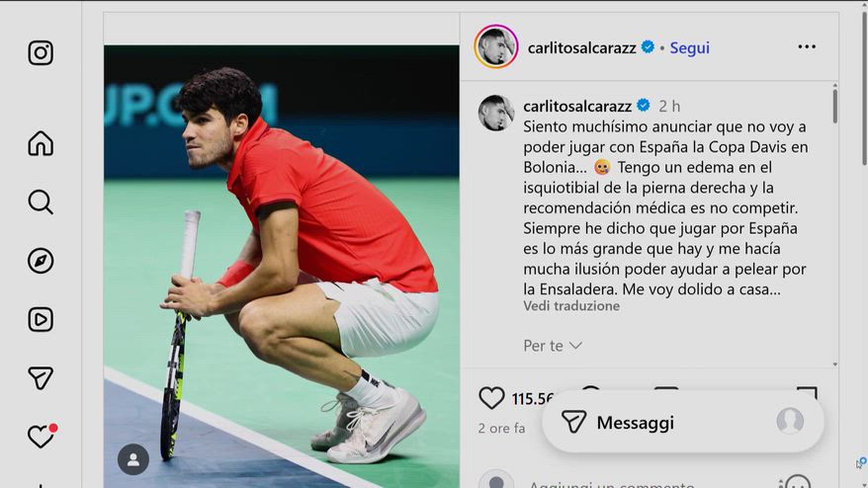868x488 pixels.
Task: Open the Instagram logo home link
Action: [x=41, y=53]
